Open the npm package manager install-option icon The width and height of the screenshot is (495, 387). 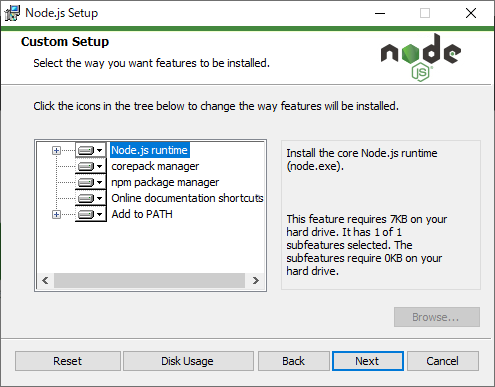(91, 182)
